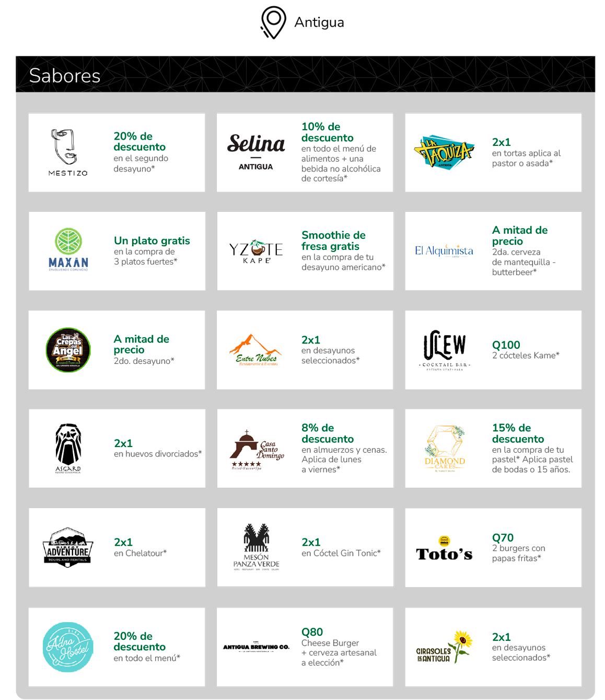The image size is (605, 700).
Task: Open the Maxán green leaf logo
Action: point(68,249)
